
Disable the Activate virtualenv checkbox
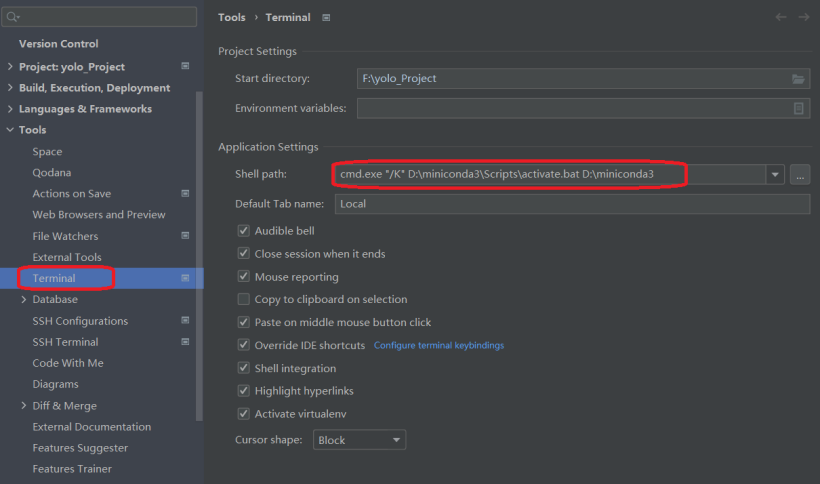click(243, 414)
